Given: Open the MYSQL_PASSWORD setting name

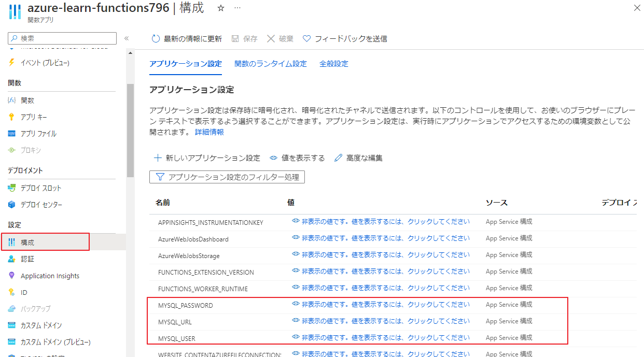Looking at the screenshot, I should 186,306.
